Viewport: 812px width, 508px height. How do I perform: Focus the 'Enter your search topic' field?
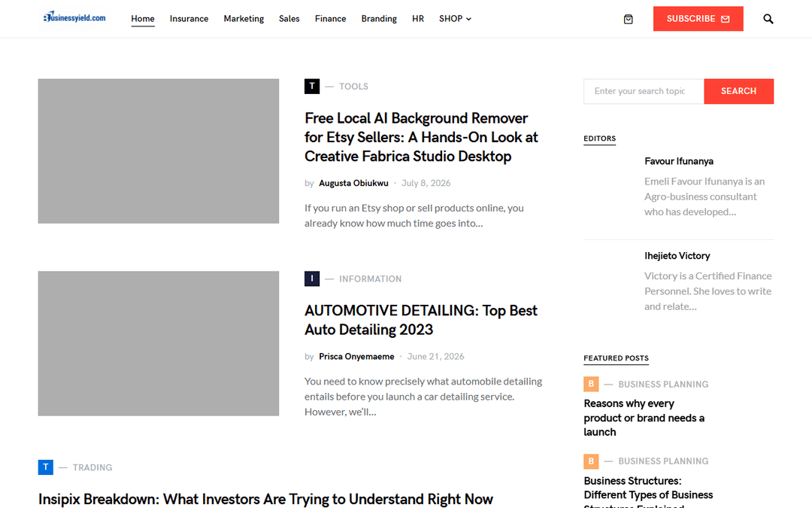point(644,91)
